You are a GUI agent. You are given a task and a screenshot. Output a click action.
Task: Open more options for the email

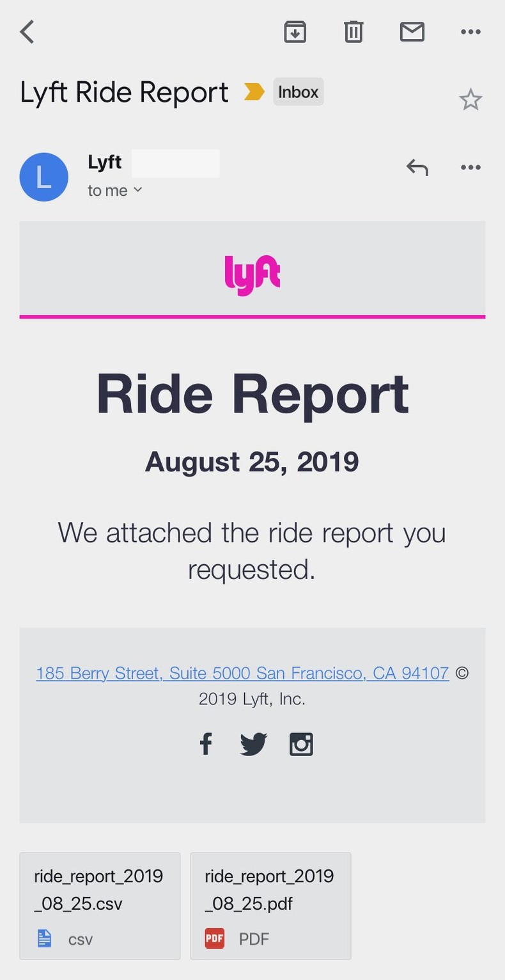[x=470, y=31]
